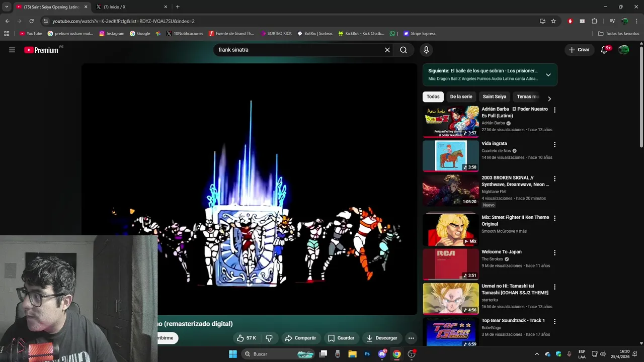Click the Compartir share button

[x=300, y=338]
